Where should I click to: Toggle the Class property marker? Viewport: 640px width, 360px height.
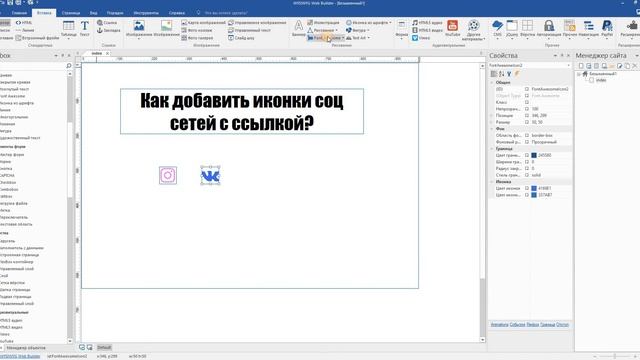pos(527,102)
